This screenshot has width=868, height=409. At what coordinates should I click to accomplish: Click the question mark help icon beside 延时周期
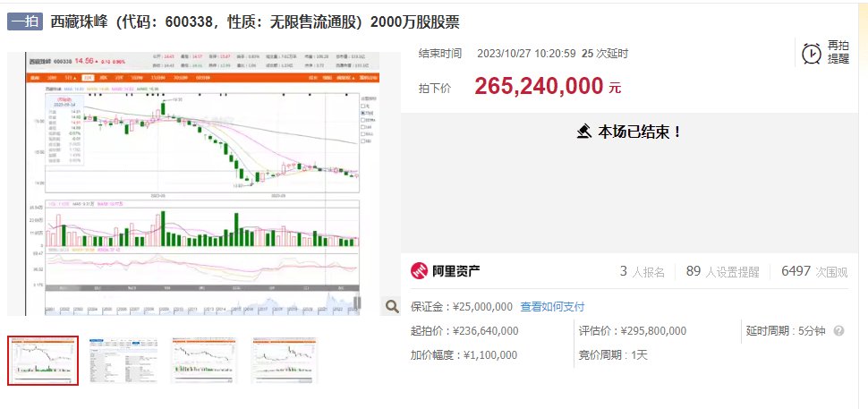click(x=838, y=331)
